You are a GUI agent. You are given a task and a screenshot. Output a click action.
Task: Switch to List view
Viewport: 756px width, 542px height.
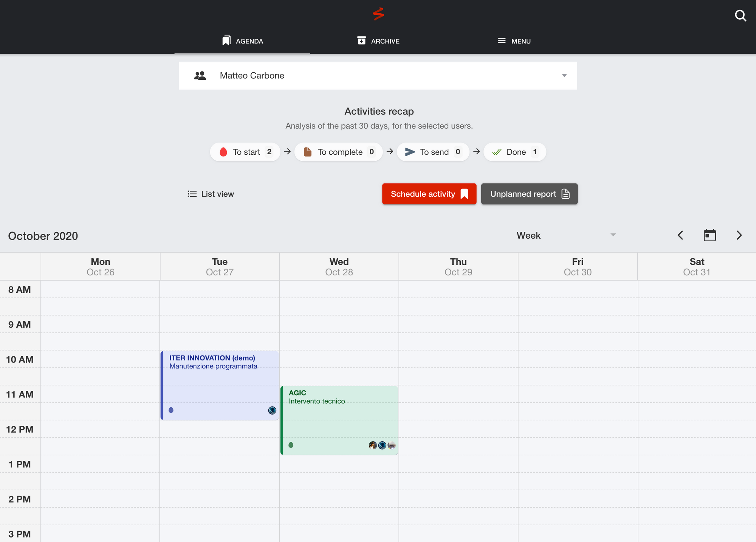click(x=211, y=194)
